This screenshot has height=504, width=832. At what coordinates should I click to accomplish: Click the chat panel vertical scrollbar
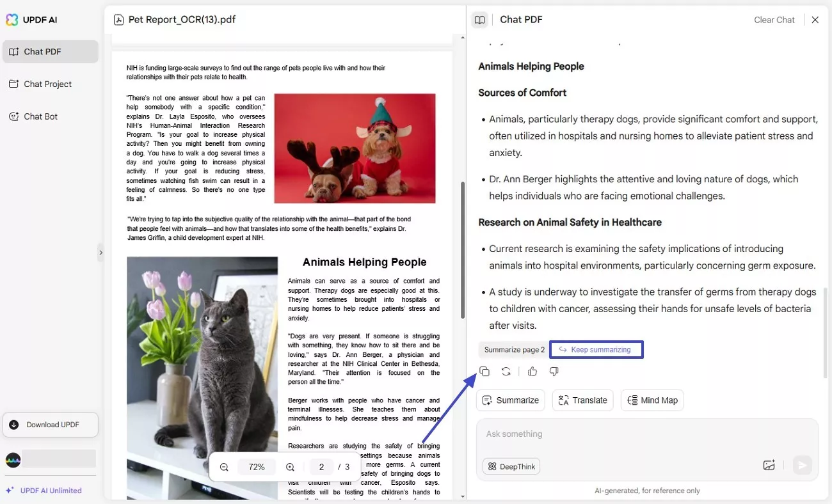(x=826, y=333)
